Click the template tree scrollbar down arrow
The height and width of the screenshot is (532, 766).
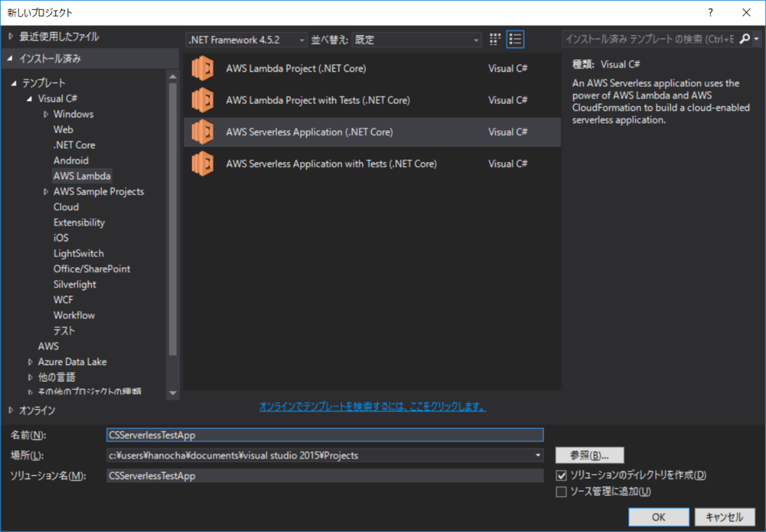[x=173, y=394]
